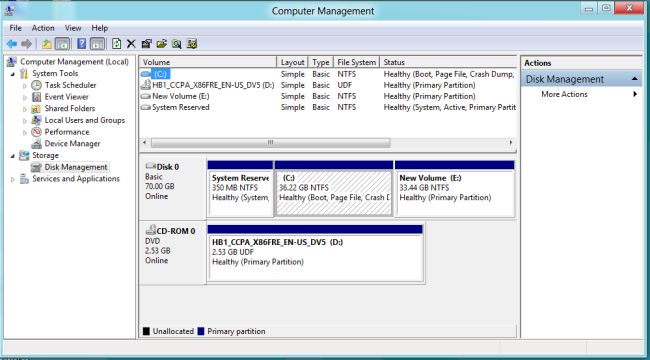Click the Forward arrow in toolbar
Image resolution: width=650 pixels, height=360 pixels.
tap(26, 44)
